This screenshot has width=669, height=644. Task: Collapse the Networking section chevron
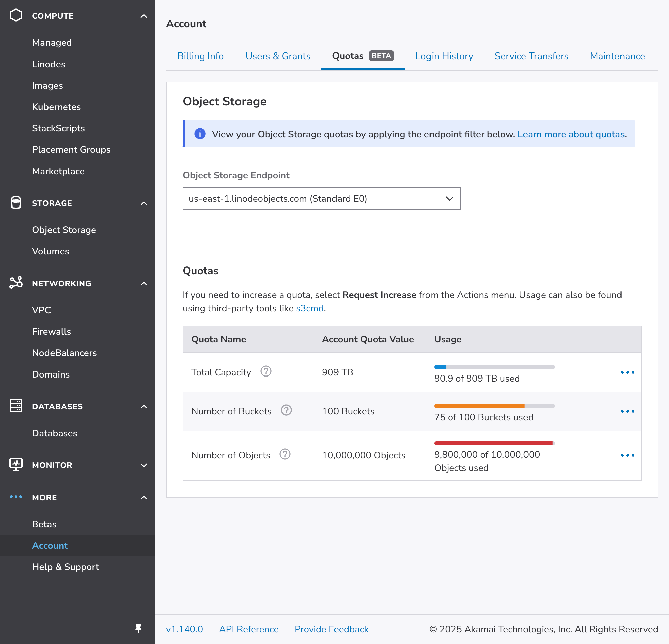pyautogui.click(x=144, y=283)
